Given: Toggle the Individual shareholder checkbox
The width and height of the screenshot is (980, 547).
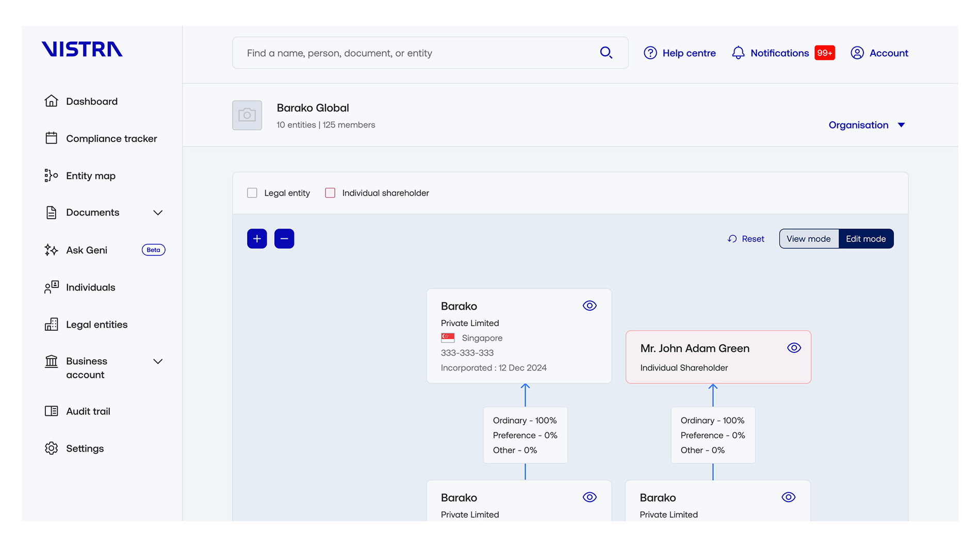Looking at the screenshot, I should tap(330, 193).
